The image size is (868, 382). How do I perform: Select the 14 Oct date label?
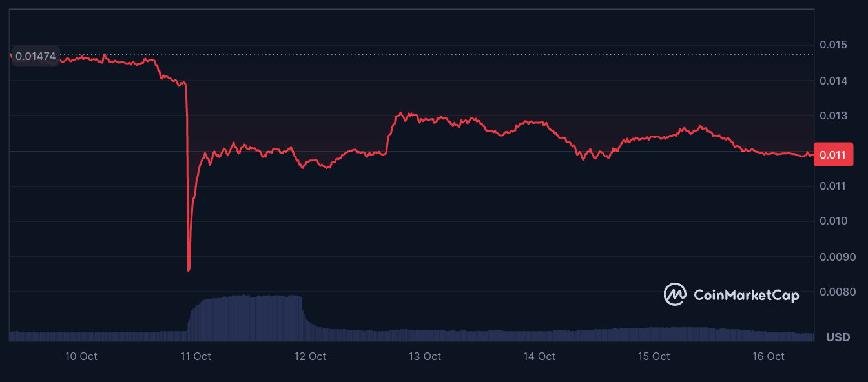[539, 356]
